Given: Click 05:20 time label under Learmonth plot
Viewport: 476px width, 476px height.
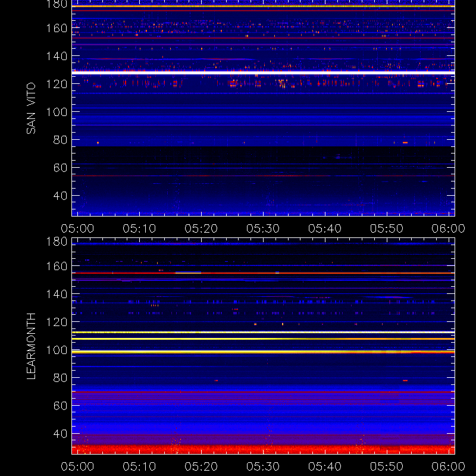Looking at the screenshot, I should 201,466.
